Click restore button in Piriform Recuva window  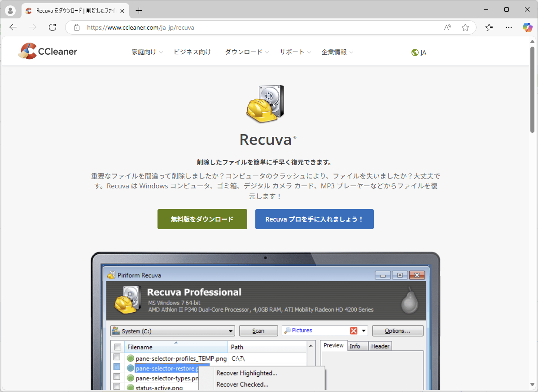400,275
